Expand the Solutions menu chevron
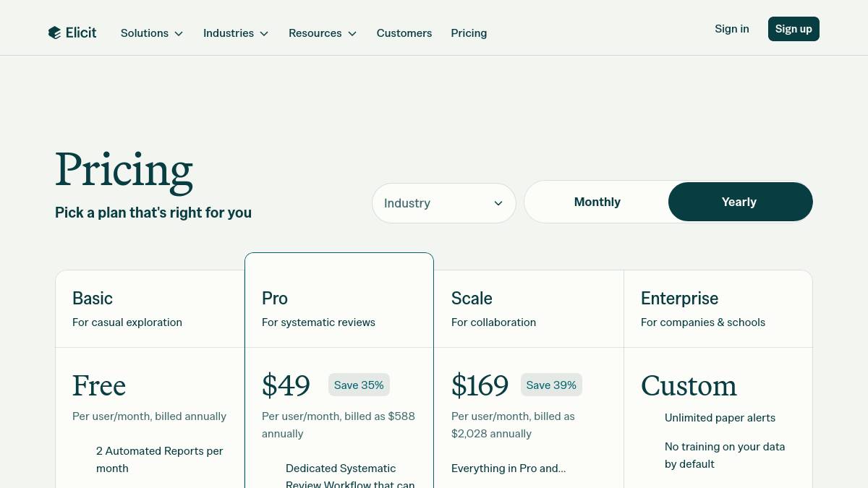 point(179,33)
